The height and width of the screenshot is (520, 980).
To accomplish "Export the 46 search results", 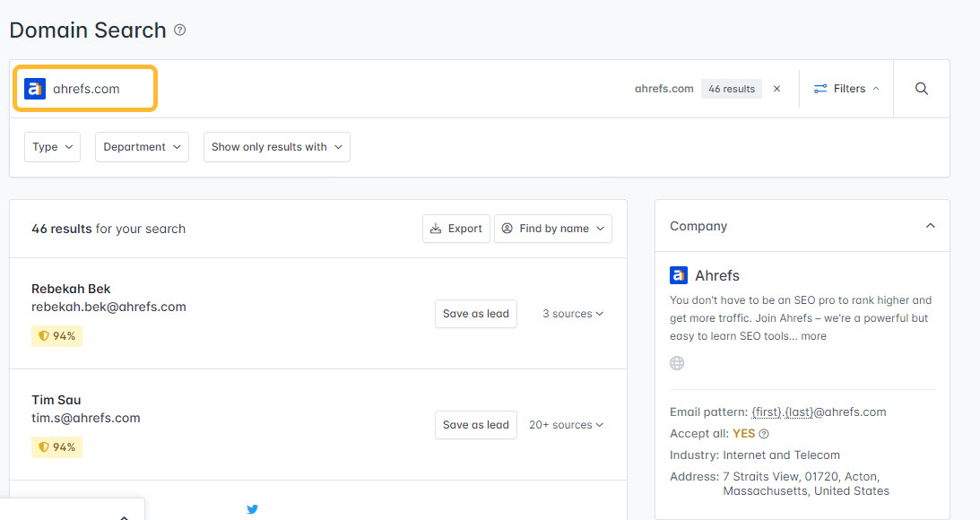I will pos(455,229).
